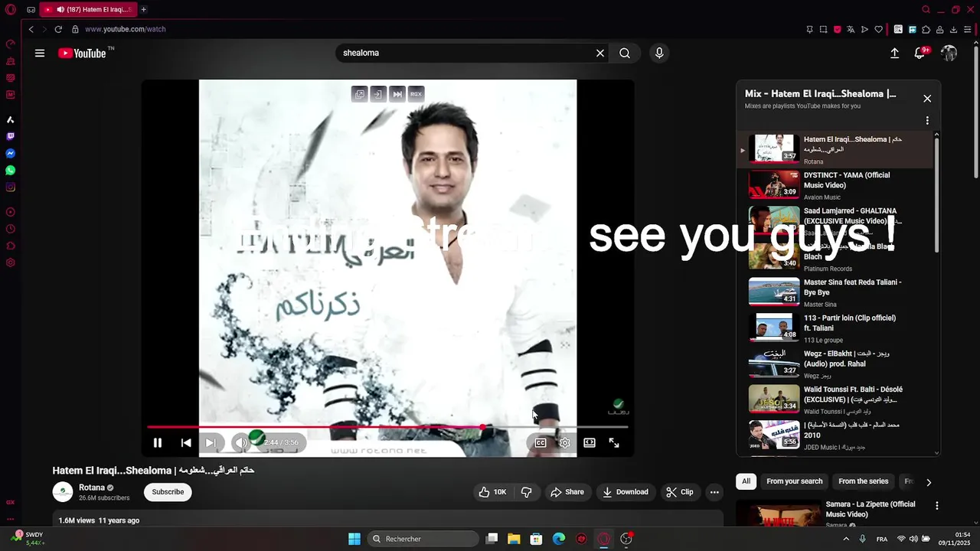Click the address bar youtube.com/watch URL

pyautogui.click(x=125, y=29)
